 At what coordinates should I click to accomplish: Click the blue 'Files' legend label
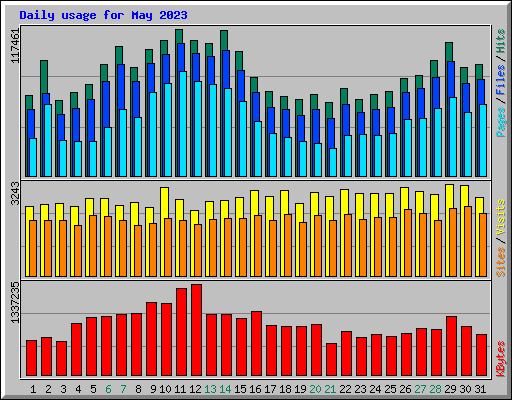pos(501,79)
